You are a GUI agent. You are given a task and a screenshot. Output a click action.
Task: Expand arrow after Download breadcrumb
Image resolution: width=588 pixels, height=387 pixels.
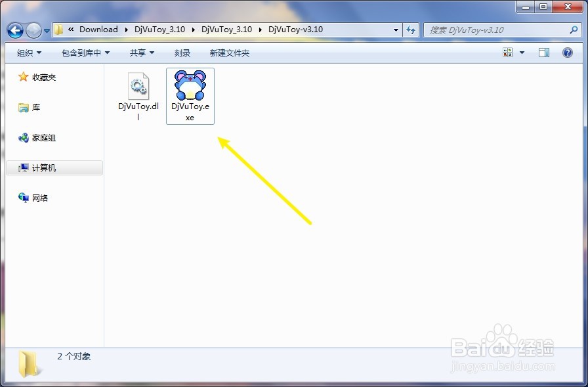coord(127,30)
